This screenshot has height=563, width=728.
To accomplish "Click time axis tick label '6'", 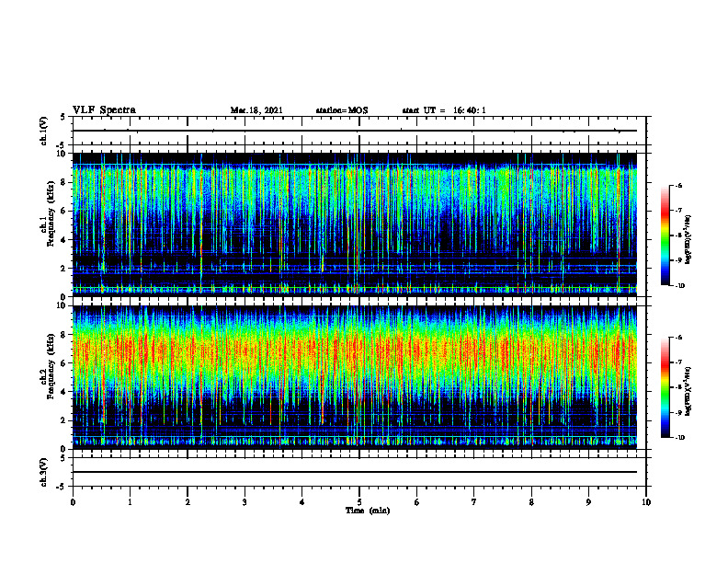I will coord(417,502).
